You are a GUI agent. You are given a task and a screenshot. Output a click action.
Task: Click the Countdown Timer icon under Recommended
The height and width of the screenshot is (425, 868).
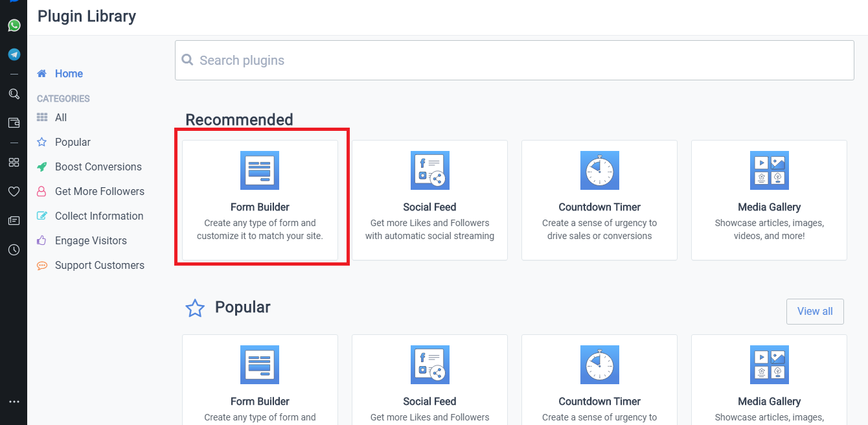[600, 170]
